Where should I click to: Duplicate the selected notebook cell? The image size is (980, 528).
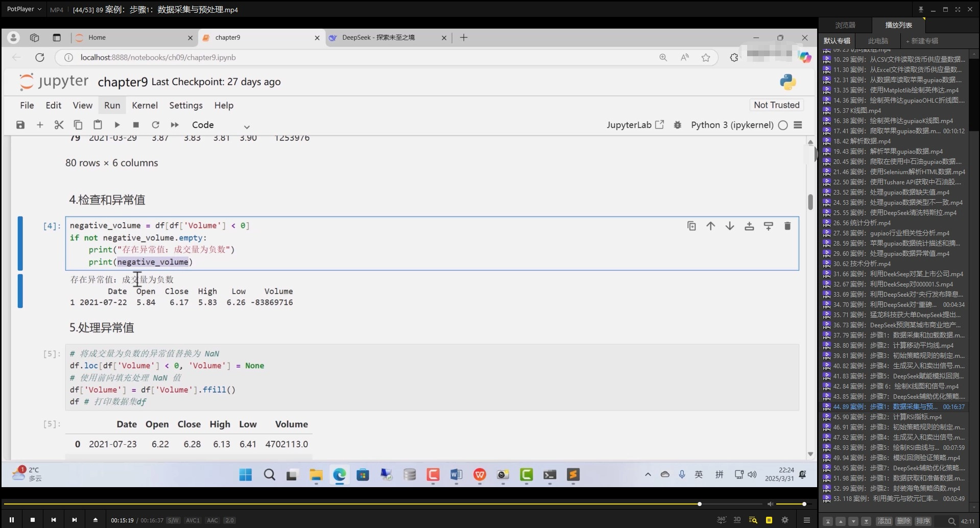click(691, 226)
